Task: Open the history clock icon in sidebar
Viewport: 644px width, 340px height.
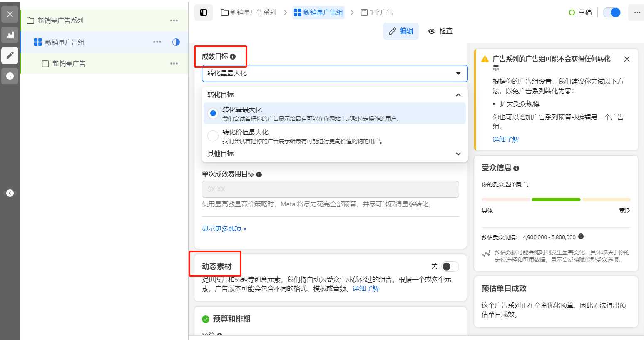Action: click(10, 76)
